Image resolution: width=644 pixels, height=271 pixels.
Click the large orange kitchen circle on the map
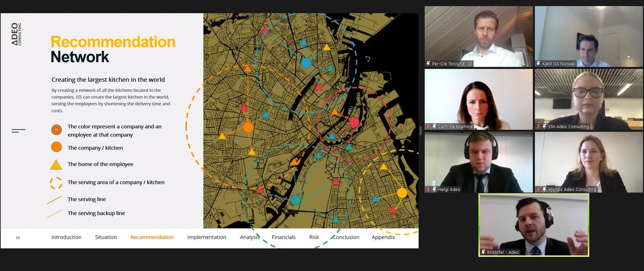(248, 127)
